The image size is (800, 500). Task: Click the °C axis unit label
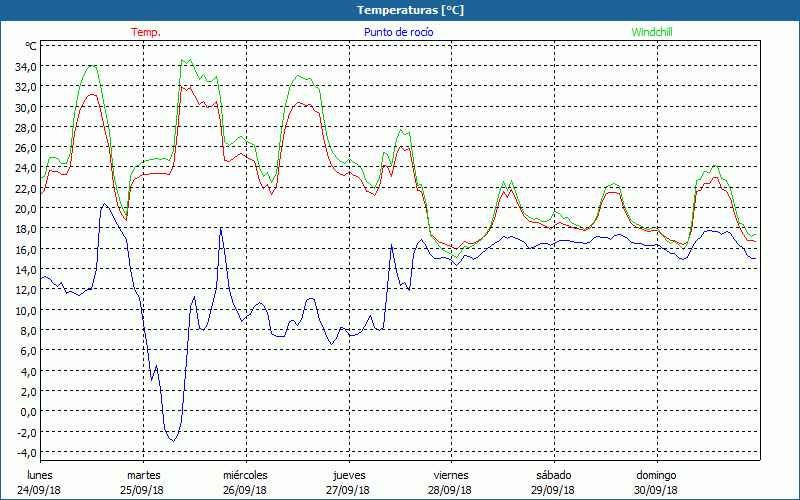pos(31,46)
